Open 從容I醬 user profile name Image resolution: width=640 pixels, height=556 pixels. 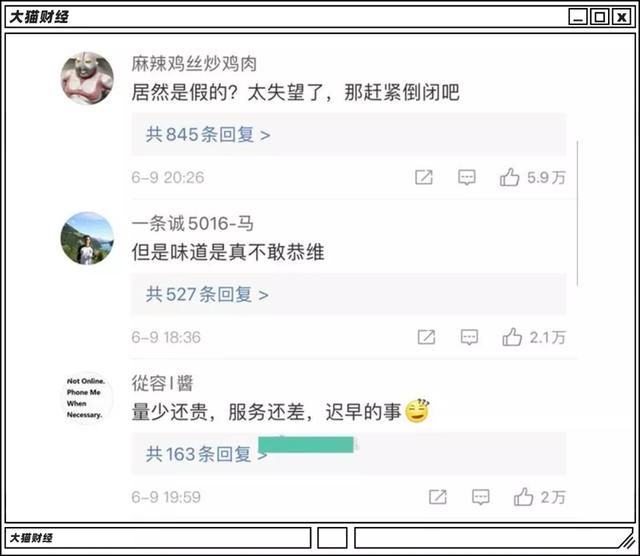tap(162, 383)
